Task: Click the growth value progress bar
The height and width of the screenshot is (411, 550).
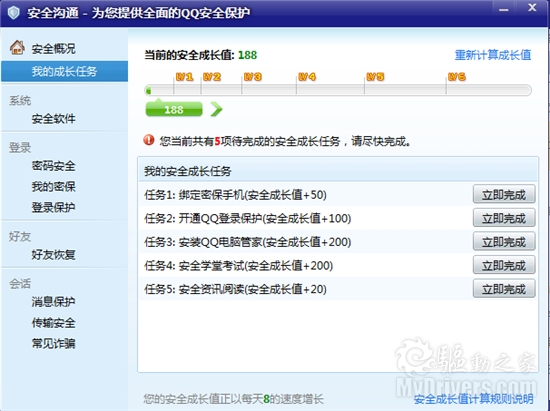Action: coord(338,90)
